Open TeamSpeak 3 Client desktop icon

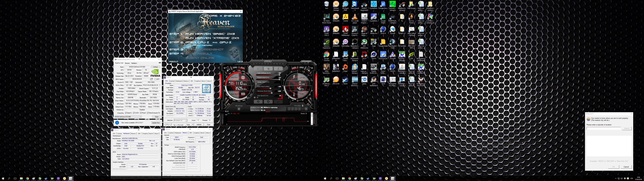pos(392,44)
